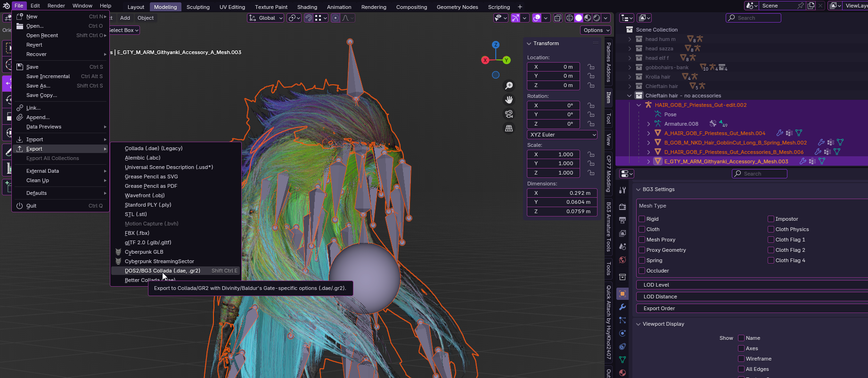Collapse the Transform panel
Image resolution: width=868 pixels, height=378 pixels.
(529, 43)
